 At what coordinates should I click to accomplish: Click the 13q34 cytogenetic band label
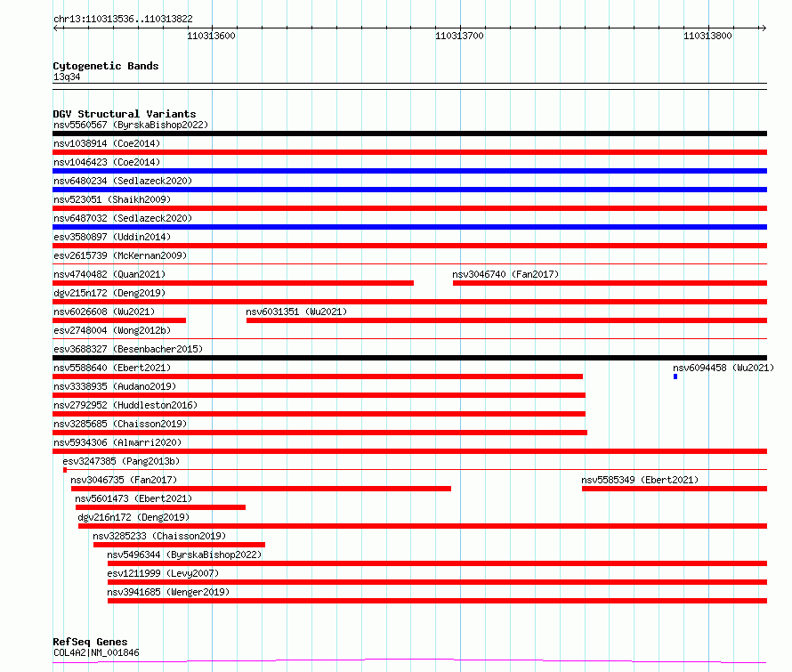click(x=67, y=77)
